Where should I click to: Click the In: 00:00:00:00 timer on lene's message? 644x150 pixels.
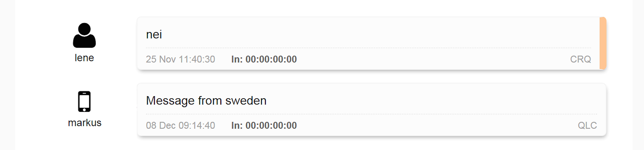coord(264,59)
